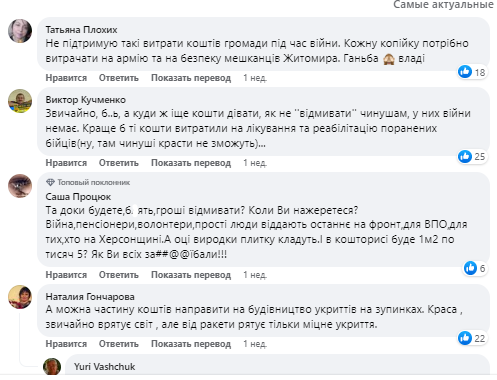Click Виктор Кучменко's name link
497x380 pixels.
tap(86, 100)
